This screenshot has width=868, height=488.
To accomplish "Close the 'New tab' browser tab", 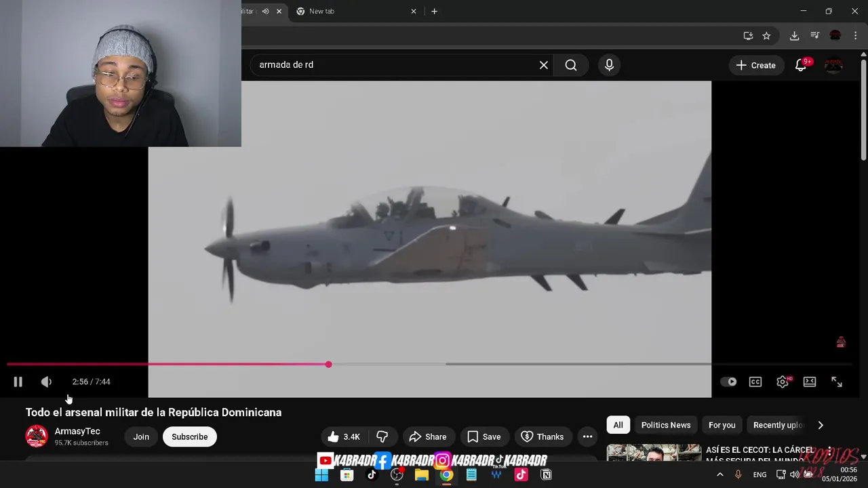I will tap(414, 11).
